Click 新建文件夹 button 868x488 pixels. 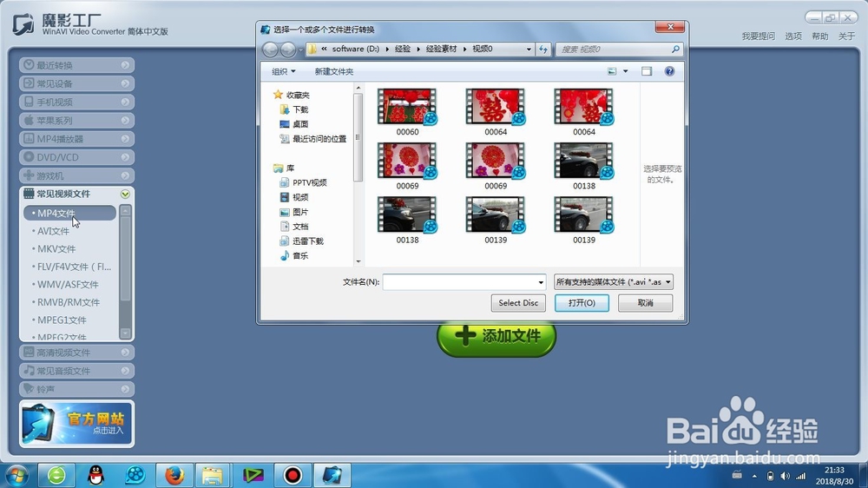334,71
